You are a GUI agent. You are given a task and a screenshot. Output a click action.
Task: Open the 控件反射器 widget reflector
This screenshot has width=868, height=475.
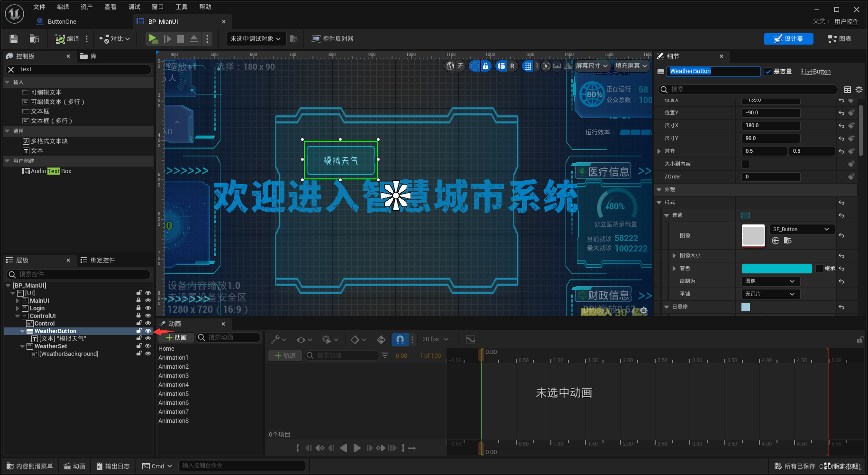[x=332, y=39]
